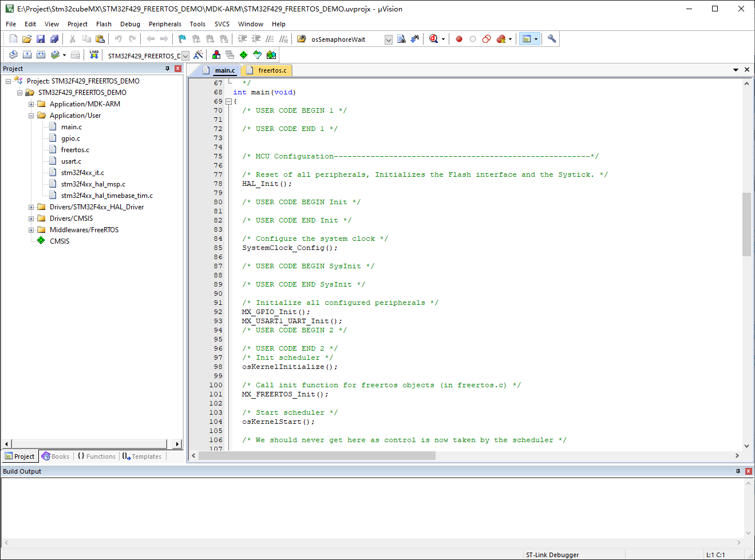The image size is (755, 560).
Task: Disable all breakpoints icon
Action: click(x=487, y=39)
